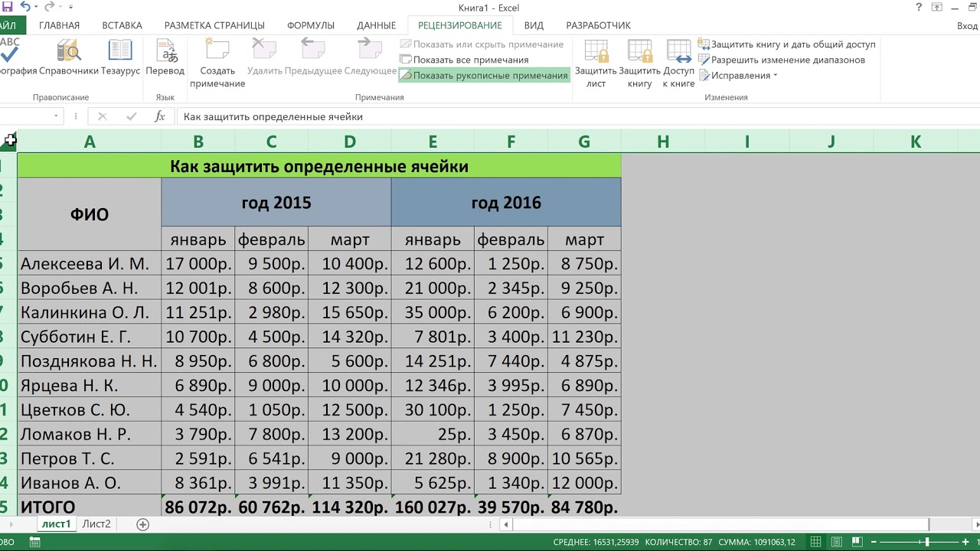Open the ДАННЫЕ ribbon tab
The width and height of the screenshot is (980, 551).
[376, 25]
